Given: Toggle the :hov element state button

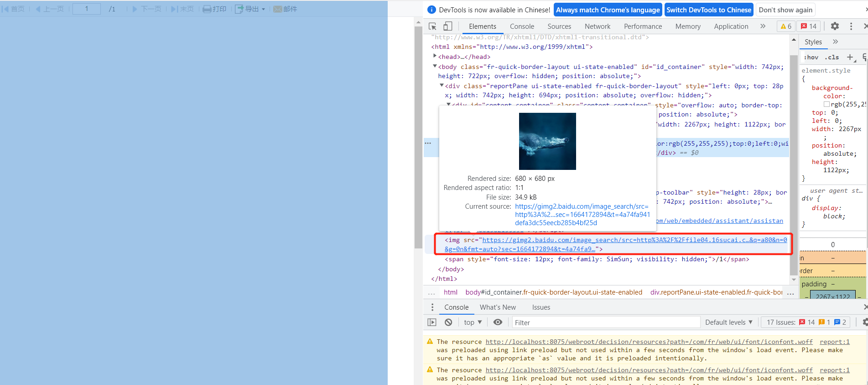Looking at the screenshot, I should (x=811, y=57).
